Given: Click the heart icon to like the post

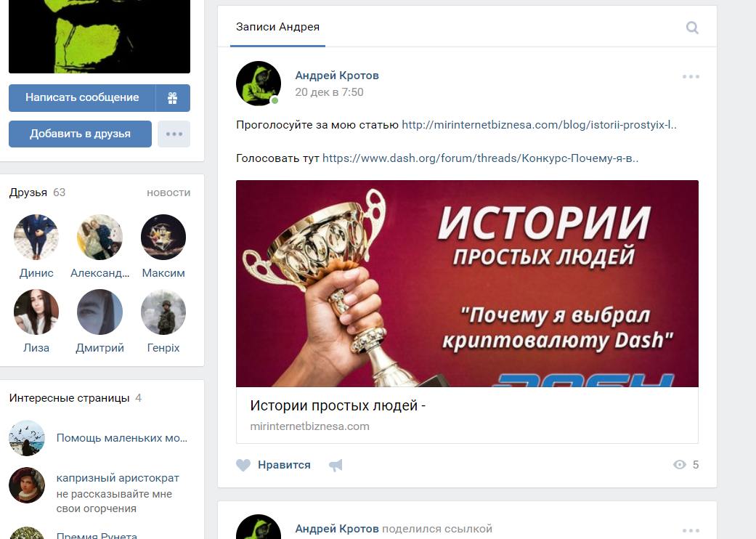Looking at the screenshot, I should point(243,465).
